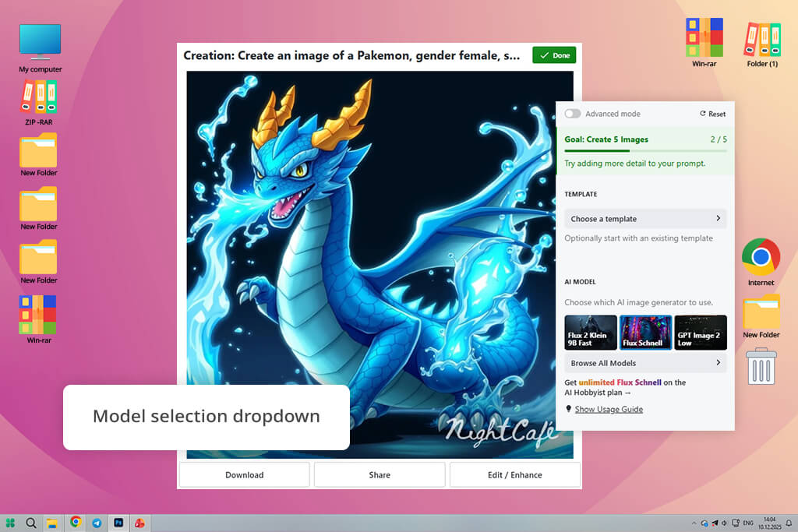Open Photoshop from the taskbar
Image resolution: width=798 pixels, height=532 pixels.
pos(118,523)
